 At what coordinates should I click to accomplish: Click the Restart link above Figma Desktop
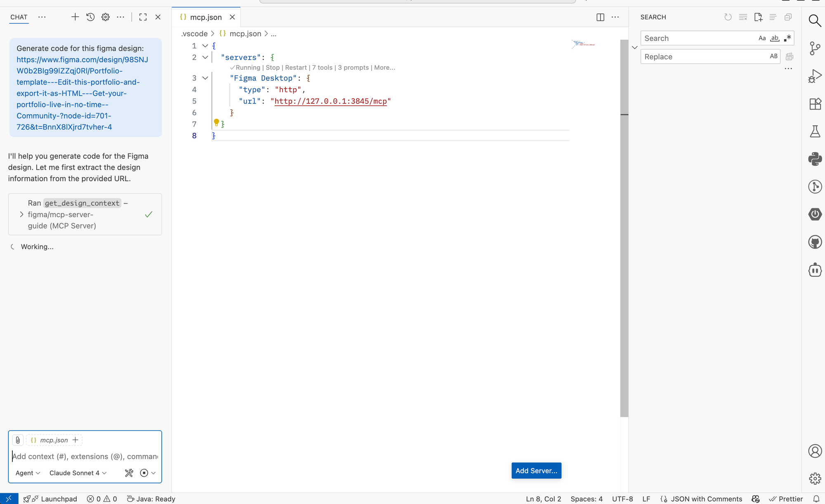[296, 67]
